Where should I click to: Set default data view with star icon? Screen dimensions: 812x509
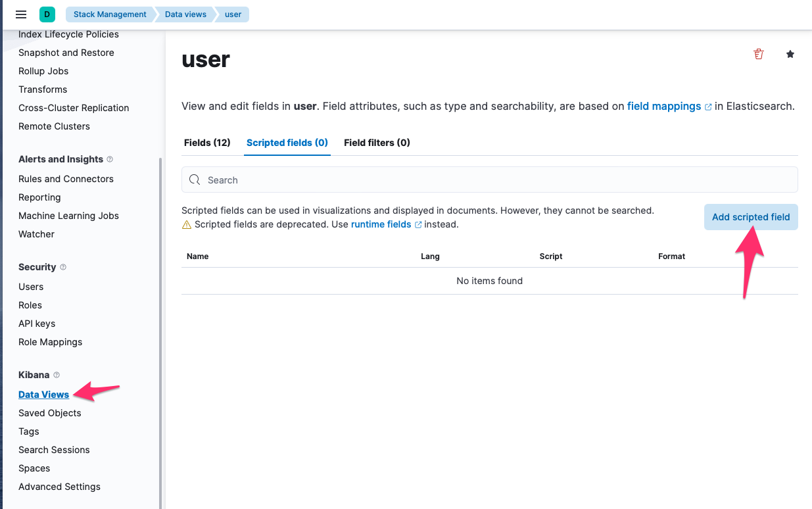(790, 54)
